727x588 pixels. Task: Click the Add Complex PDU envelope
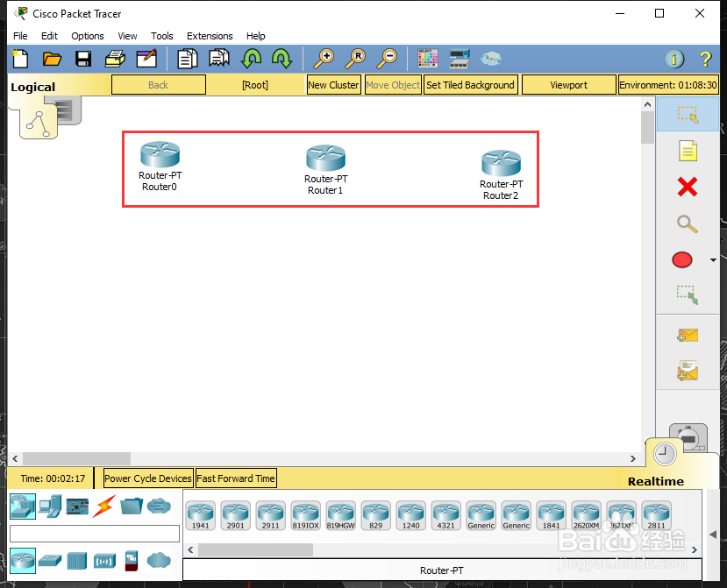688,371
